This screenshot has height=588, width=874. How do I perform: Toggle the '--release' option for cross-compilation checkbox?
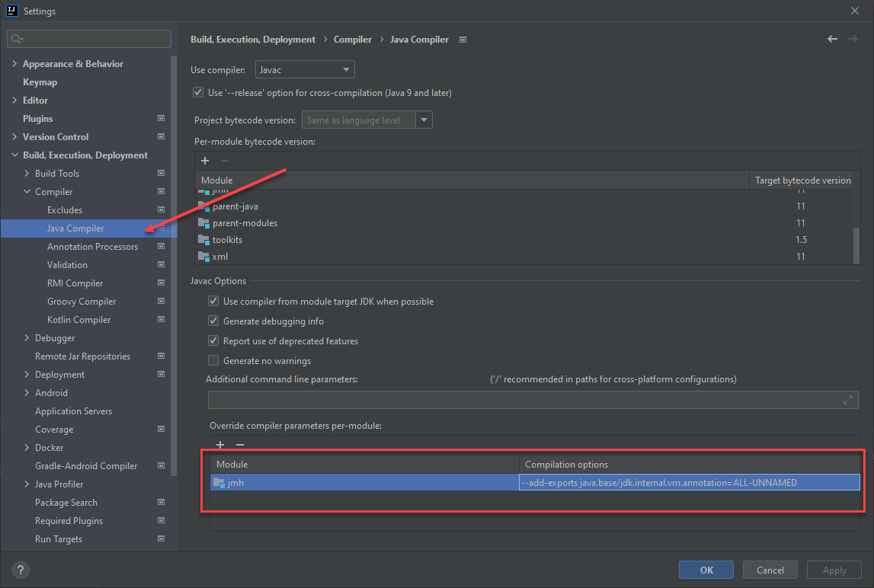click(x=198, y=92)
